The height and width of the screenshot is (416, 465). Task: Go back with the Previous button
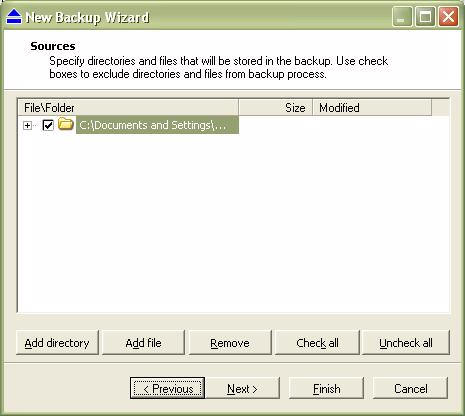(168, 388)
